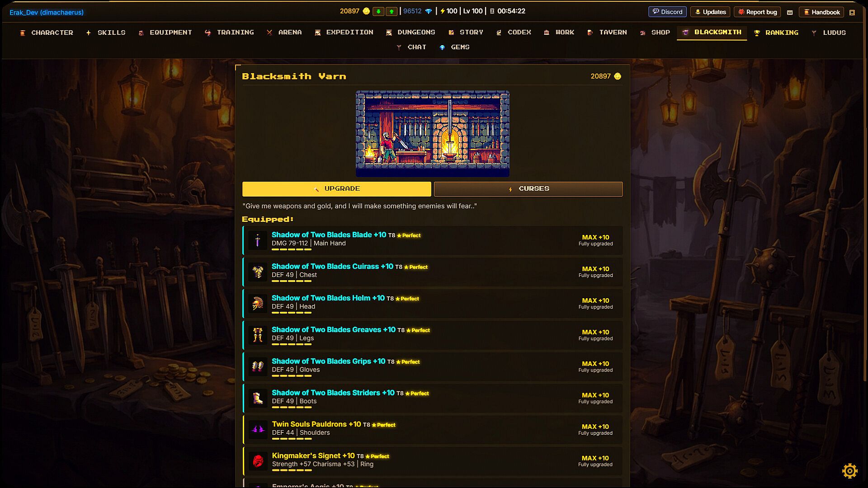Open the Dungeons page
The width and height of the screenshot is (868, 488).
pyautogui.click(x=410, y=33)
